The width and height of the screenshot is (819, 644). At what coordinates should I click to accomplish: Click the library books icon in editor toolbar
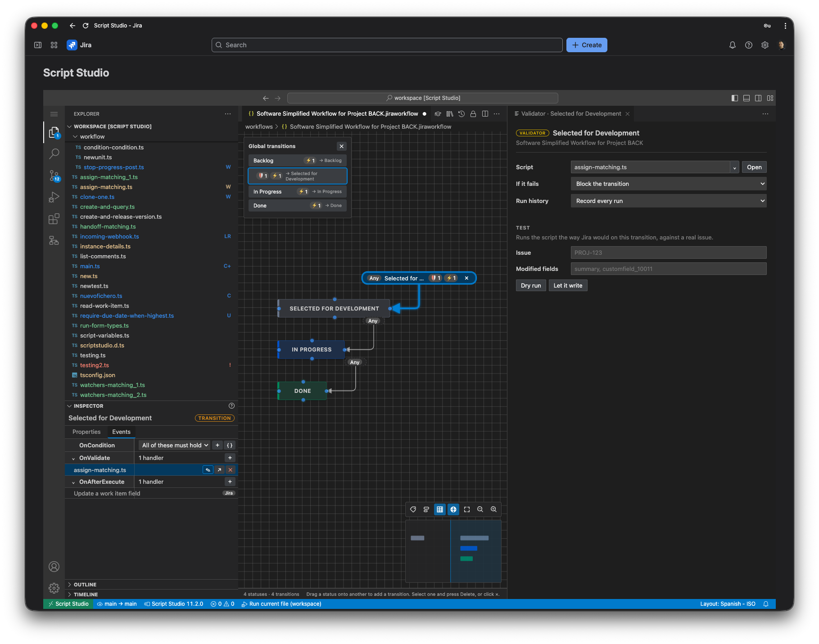449,114
